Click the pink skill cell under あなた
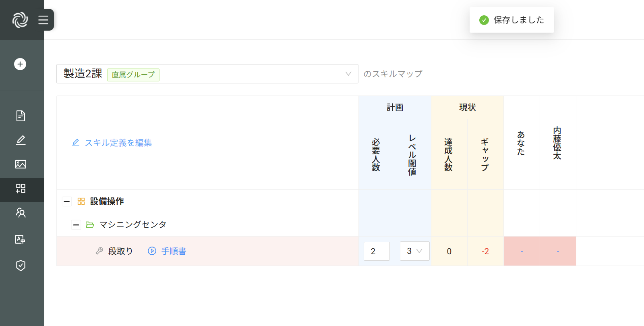Image resolution: width=644 pixels, height=326 pixels. [522, 251]
